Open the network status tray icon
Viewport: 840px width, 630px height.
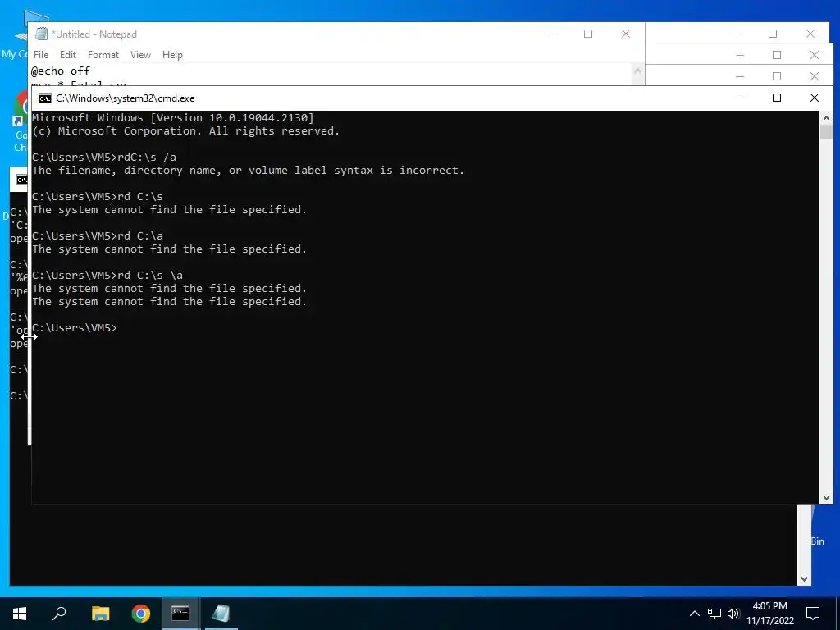point(714,614)
